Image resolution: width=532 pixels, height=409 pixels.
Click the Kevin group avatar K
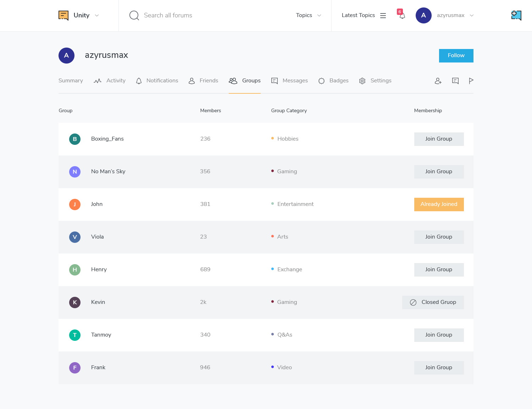tap(75, 302)
